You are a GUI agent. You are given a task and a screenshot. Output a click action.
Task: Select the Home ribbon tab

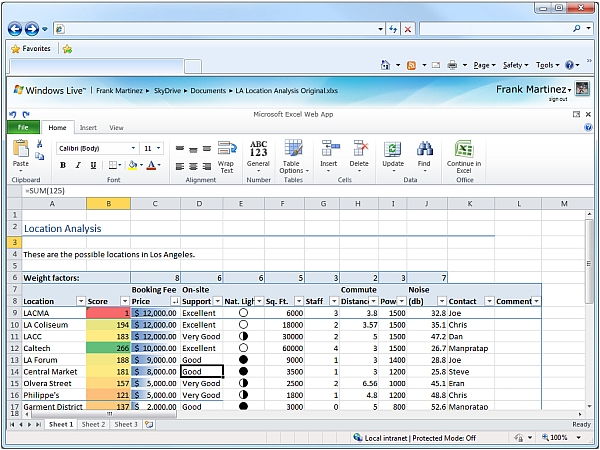(57, 127)
